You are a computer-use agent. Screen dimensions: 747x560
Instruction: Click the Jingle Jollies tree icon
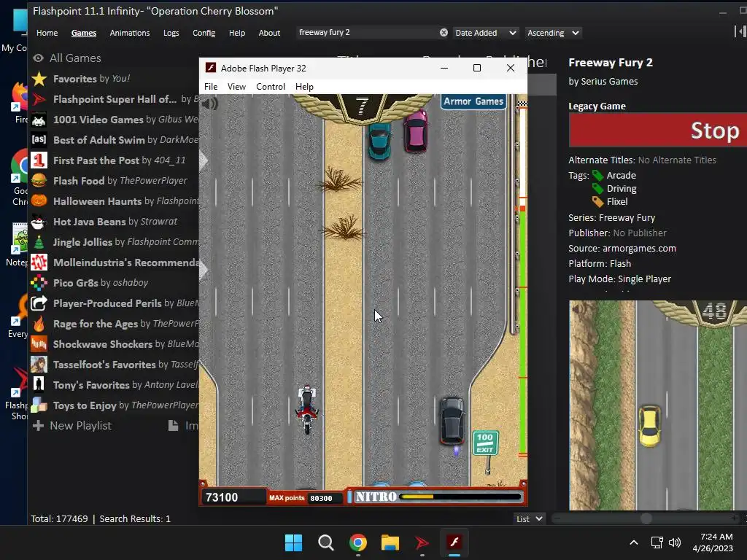tap(39, 242)
